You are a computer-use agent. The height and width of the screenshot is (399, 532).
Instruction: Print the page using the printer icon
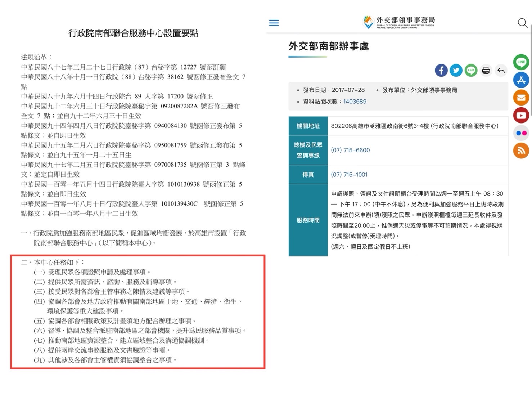coord(486,70)
